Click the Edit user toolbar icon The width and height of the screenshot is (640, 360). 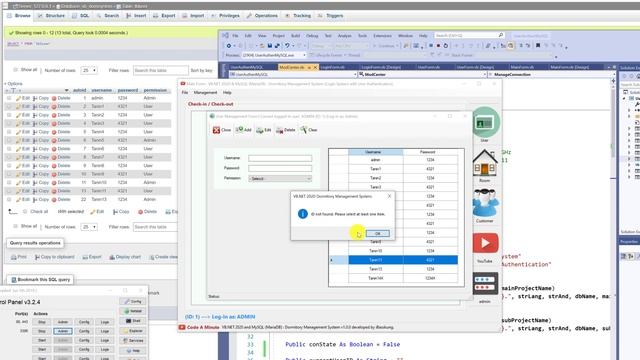tap(264, 130)
